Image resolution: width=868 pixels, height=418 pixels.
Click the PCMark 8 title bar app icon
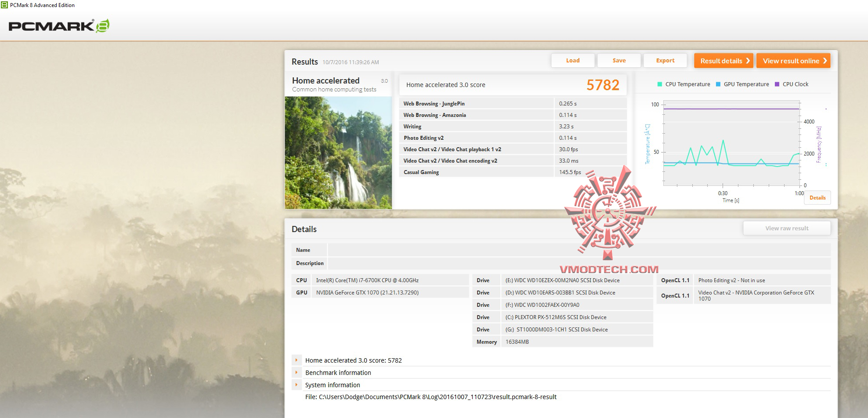(x=4, y=5)
